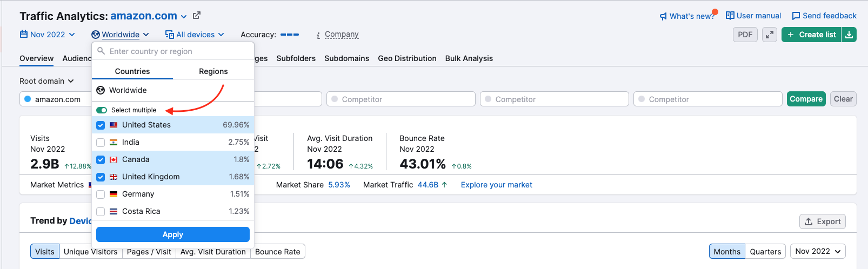
Task: Open the Overview tab
Action: [x=36, y=58]
